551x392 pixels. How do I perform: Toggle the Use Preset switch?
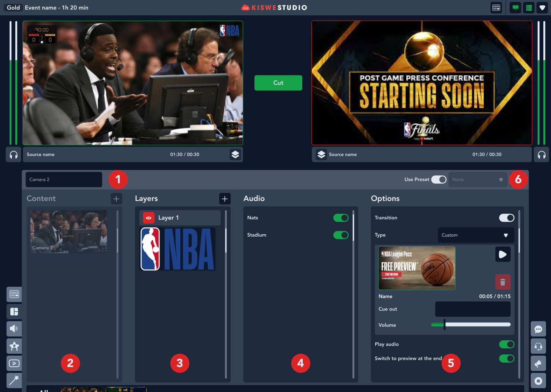pos(439,180)
